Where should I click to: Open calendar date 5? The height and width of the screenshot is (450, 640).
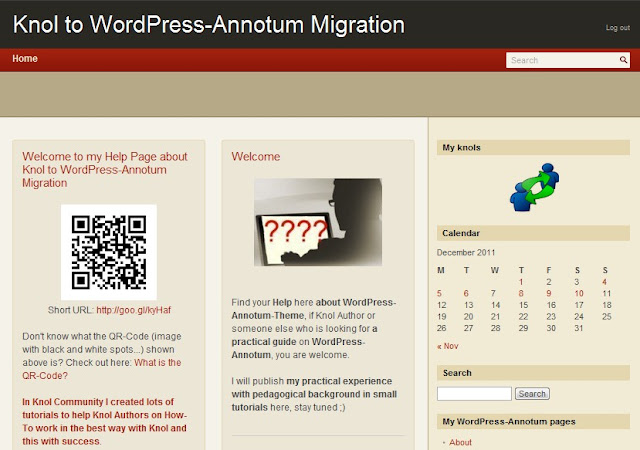point(439,293)
